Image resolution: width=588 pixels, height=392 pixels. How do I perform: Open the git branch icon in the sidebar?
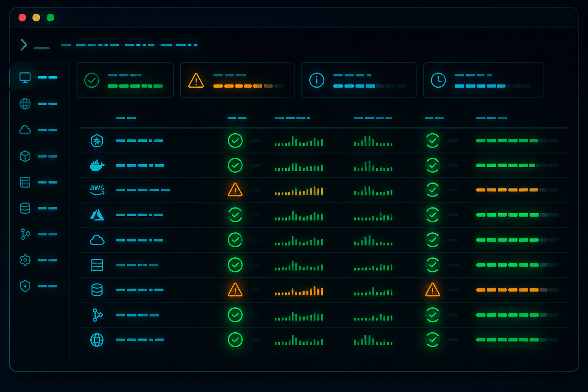25,234
